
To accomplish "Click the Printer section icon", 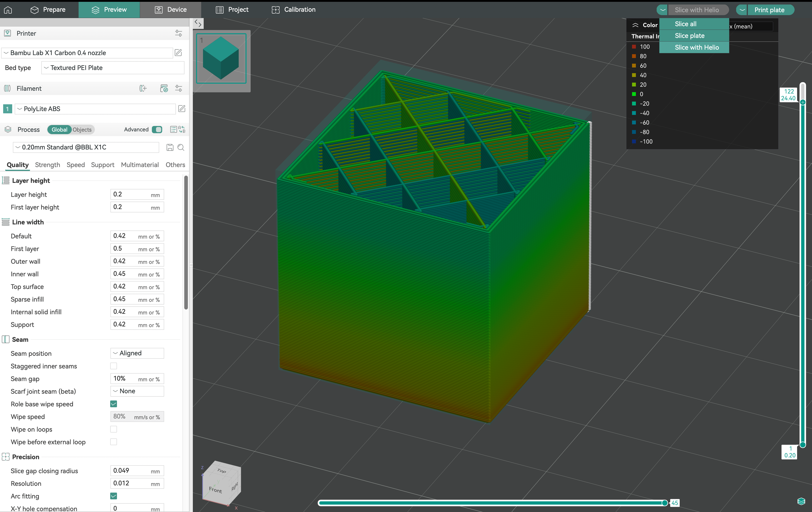I will click(x=7, y=33).
